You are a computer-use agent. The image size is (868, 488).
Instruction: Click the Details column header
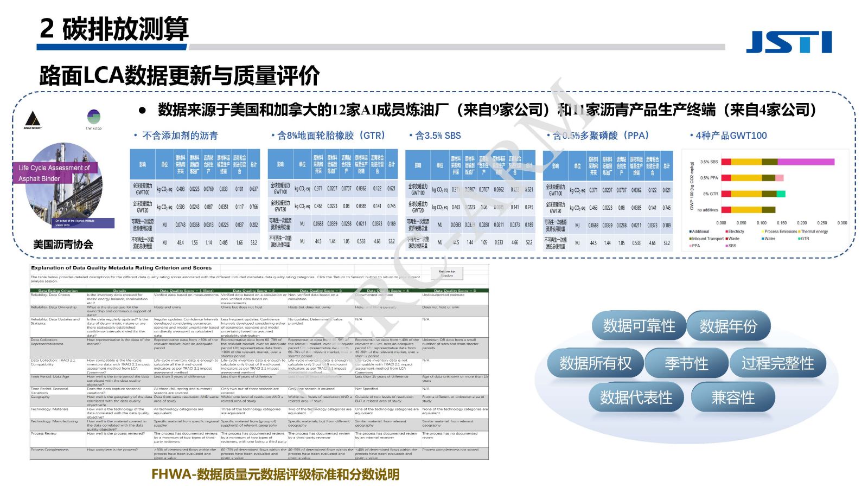coord(119,291)
